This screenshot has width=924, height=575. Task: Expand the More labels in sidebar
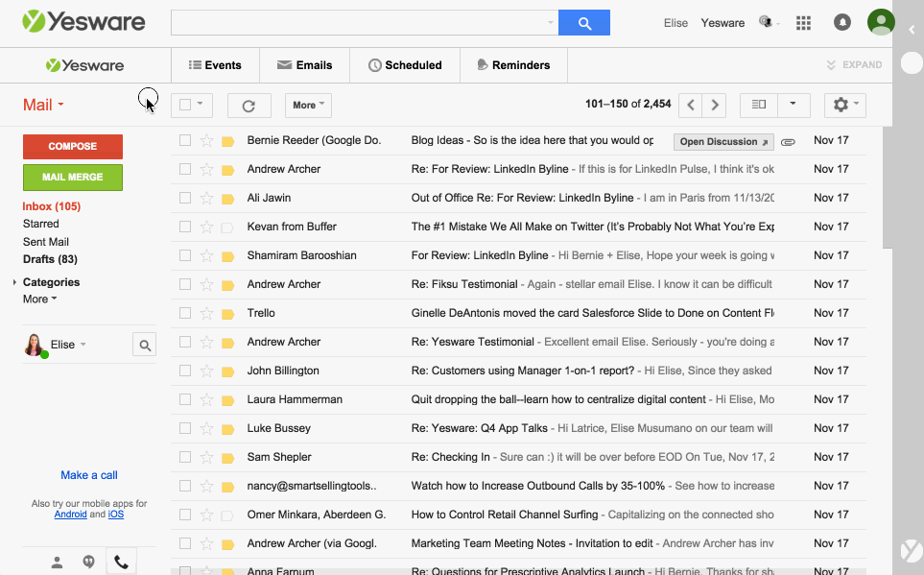point(39,299)
